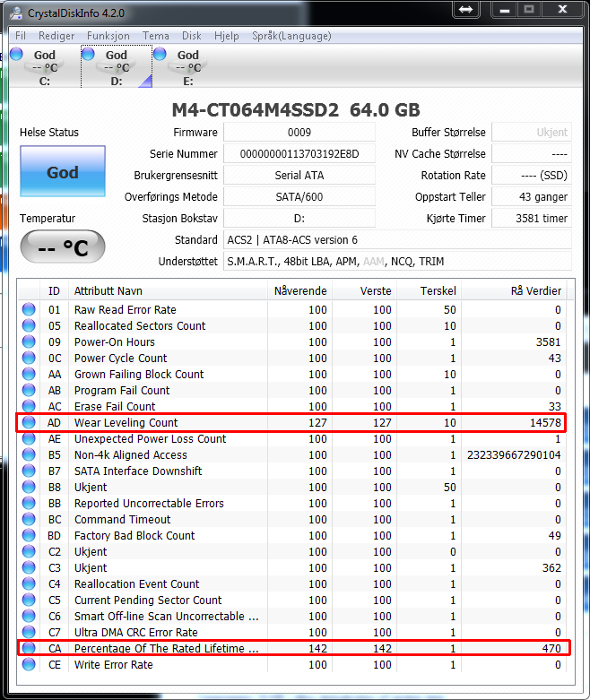
Task: Click status icon for Percentage Of Rated Lifetime
Action: point(29,648)
